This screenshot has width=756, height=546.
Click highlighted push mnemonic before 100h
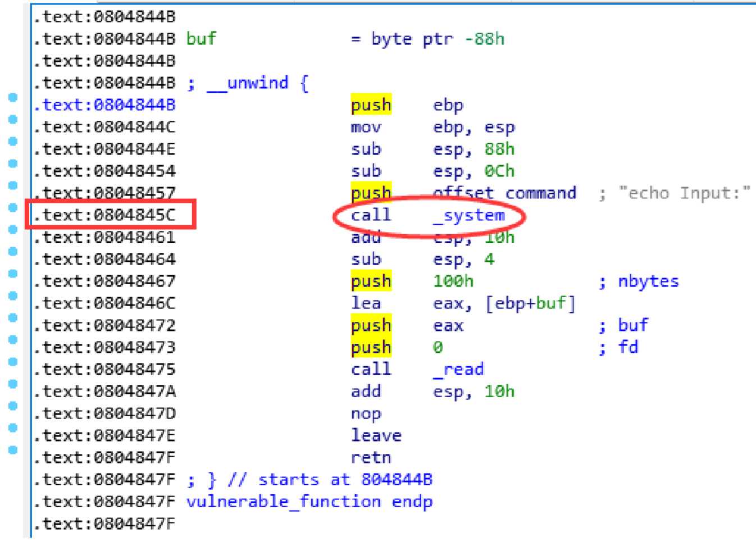[371, 281]
